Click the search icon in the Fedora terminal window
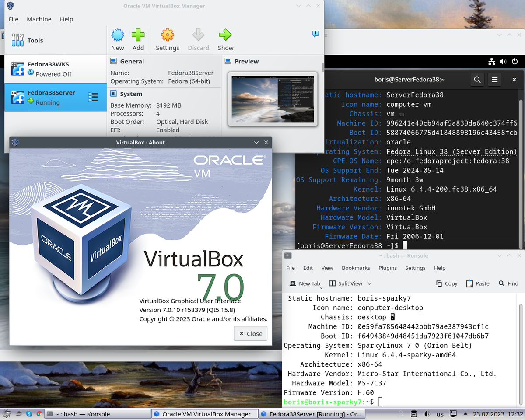The width and height of the screenshot is (525, 420). [x=476, y=80]
